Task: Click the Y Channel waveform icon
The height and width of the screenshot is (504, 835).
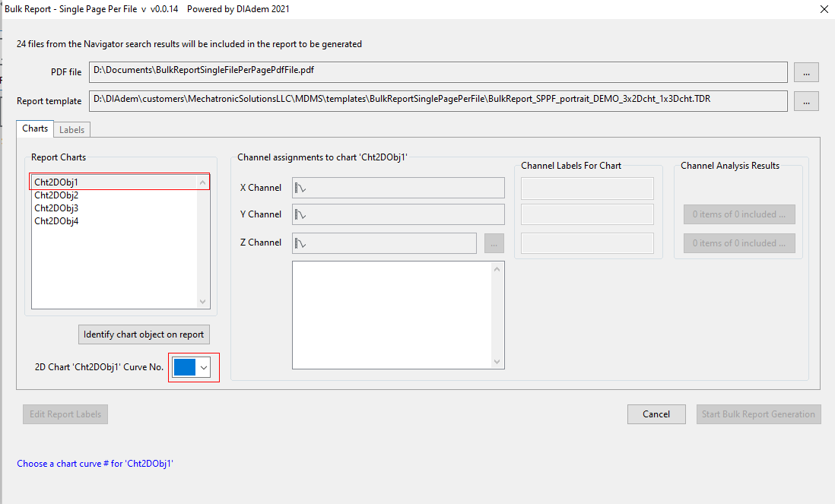Action: 300,215
